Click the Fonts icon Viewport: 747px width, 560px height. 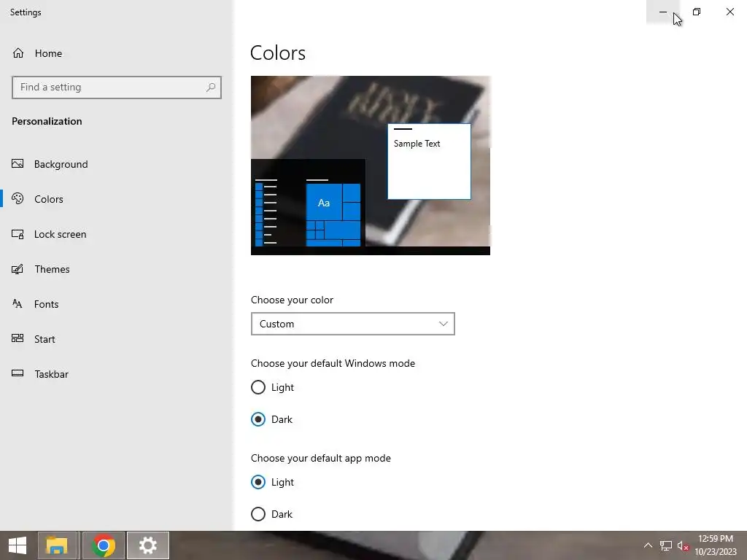click(x=18, y=304)
